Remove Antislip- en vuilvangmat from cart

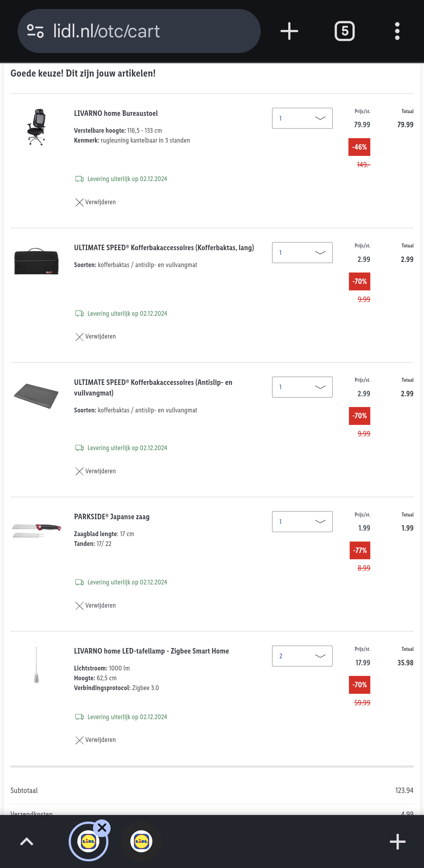click(x=96, y=471)
